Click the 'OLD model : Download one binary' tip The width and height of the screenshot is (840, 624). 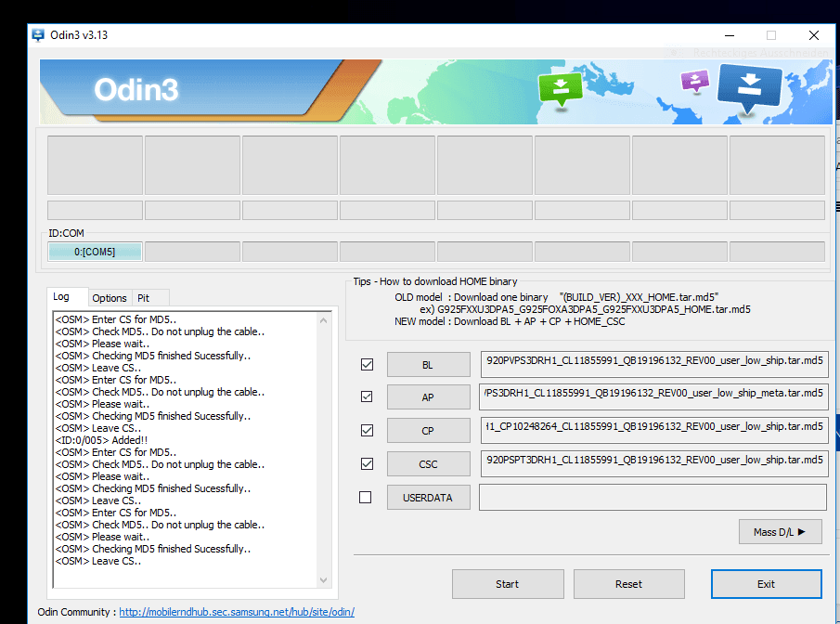click(472, 297)
